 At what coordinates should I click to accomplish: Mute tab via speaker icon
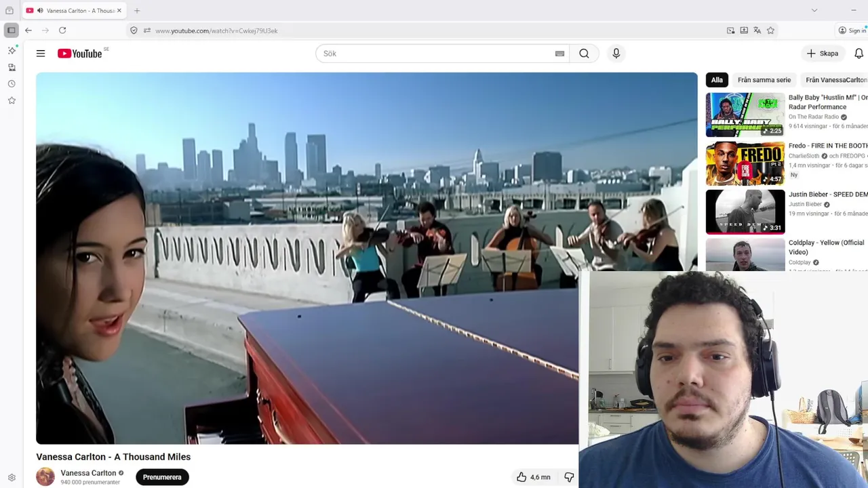[x=40, y=11]
